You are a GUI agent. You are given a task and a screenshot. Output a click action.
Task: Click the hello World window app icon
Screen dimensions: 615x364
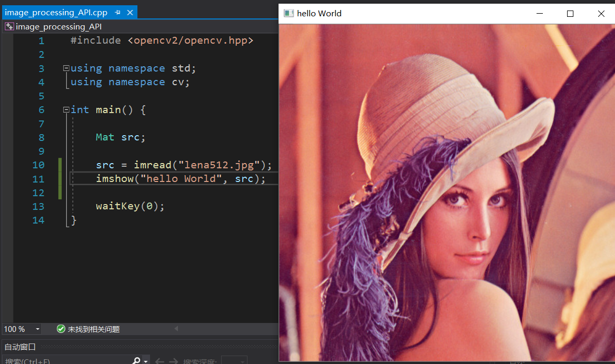click(x=289, y=13)
